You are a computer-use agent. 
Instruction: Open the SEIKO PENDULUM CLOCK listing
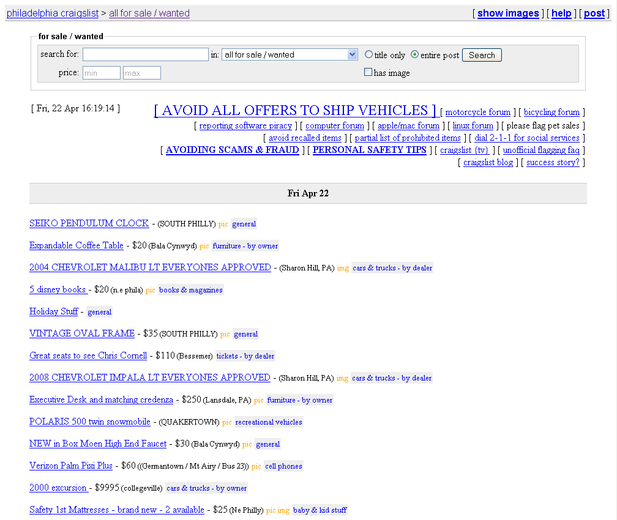pos(89,223)
